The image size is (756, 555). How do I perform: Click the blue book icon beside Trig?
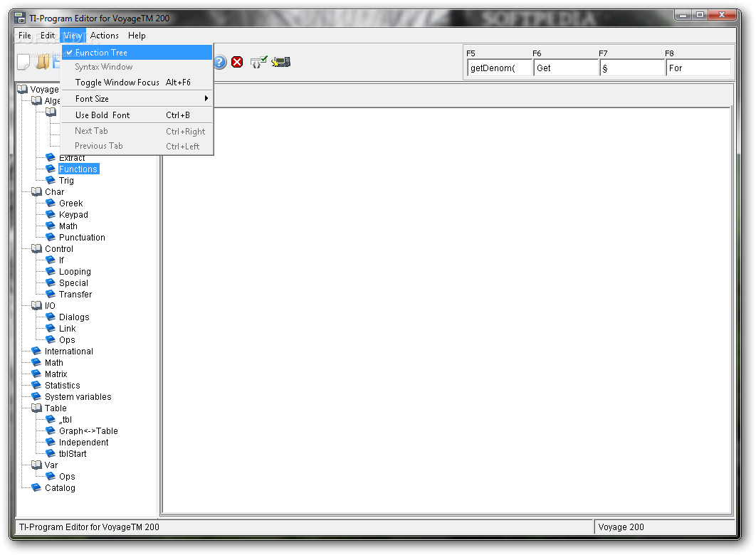click(50, 180)
